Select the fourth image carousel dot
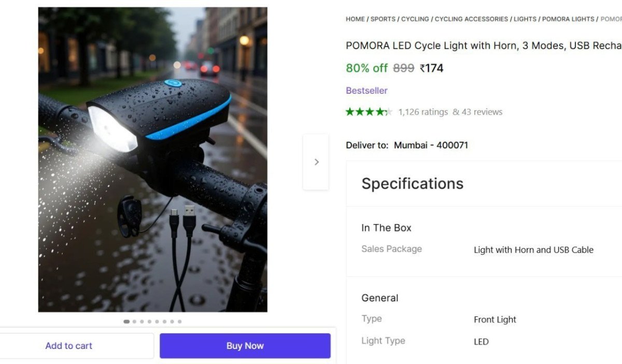622x364 pixels. (x=150, y=322)
